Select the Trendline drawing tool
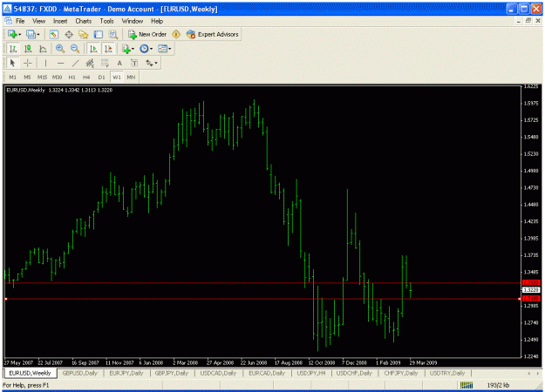545x392 pixels. [75, 64]
